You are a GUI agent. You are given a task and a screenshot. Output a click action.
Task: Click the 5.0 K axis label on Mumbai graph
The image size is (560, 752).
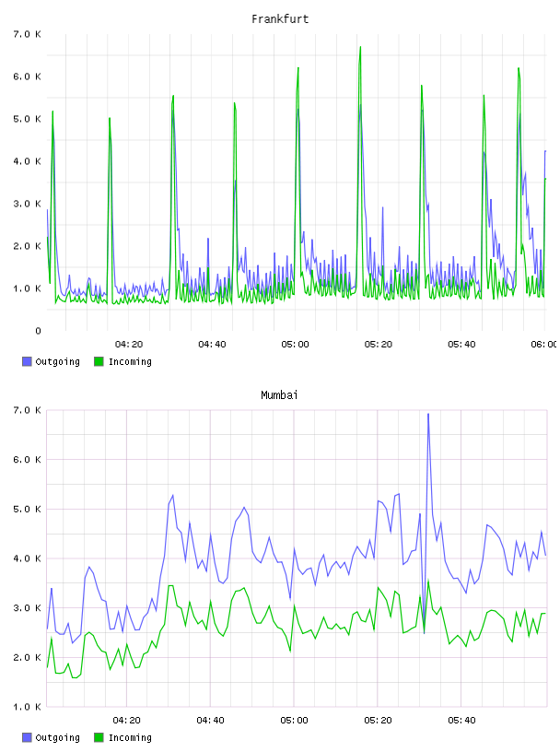[28, 510]
